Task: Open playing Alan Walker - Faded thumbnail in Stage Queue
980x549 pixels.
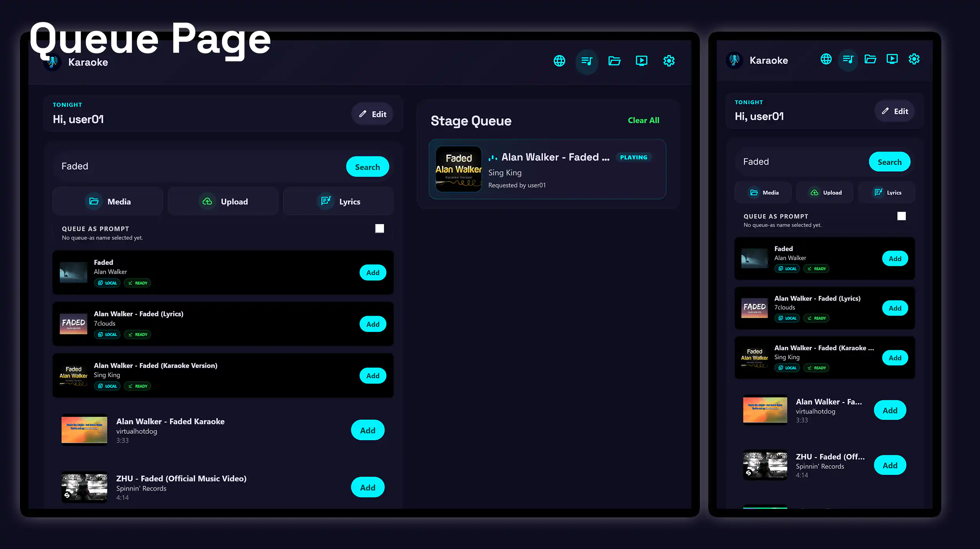Action: tap(459, 169)
